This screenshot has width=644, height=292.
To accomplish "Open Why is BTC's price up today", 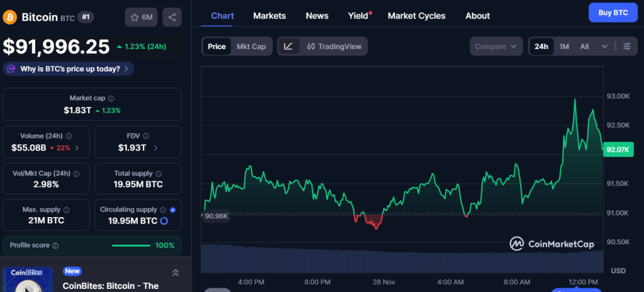I will 68,69.
